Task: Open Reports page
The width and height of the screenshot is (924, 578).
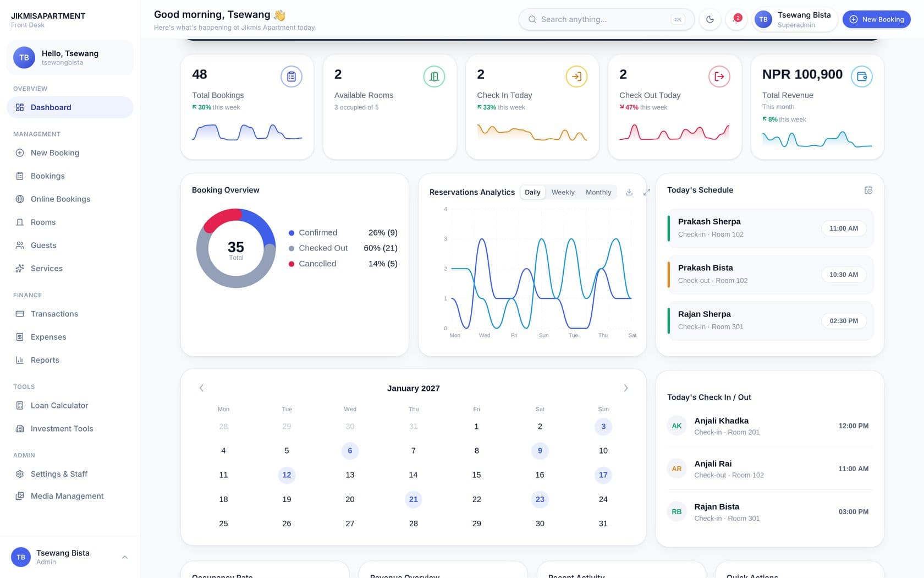Action: point(70,360)
